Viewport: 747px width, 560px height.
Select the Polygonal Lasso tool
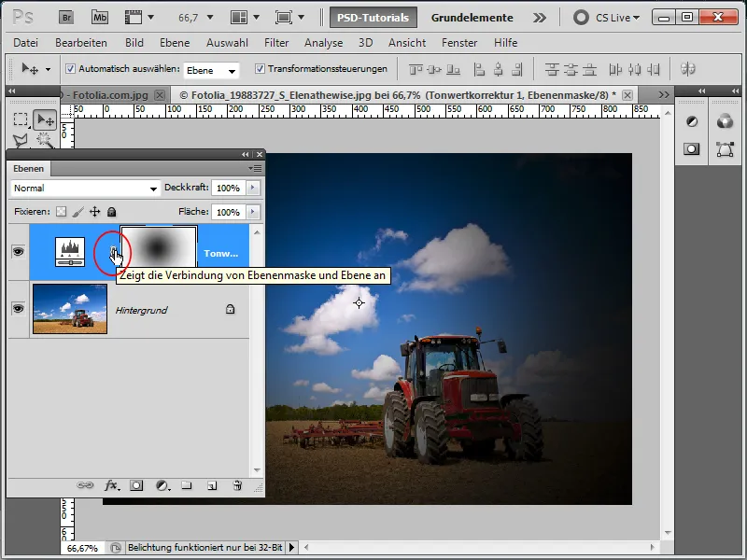[20, 141]
